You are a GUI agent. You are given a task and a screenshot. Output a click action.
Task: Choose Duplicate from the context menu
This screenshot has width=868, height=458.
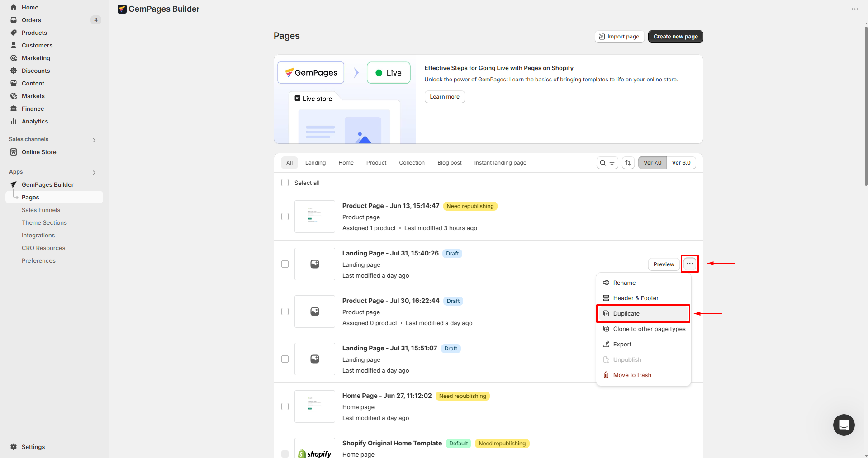[x=626, y=313]
